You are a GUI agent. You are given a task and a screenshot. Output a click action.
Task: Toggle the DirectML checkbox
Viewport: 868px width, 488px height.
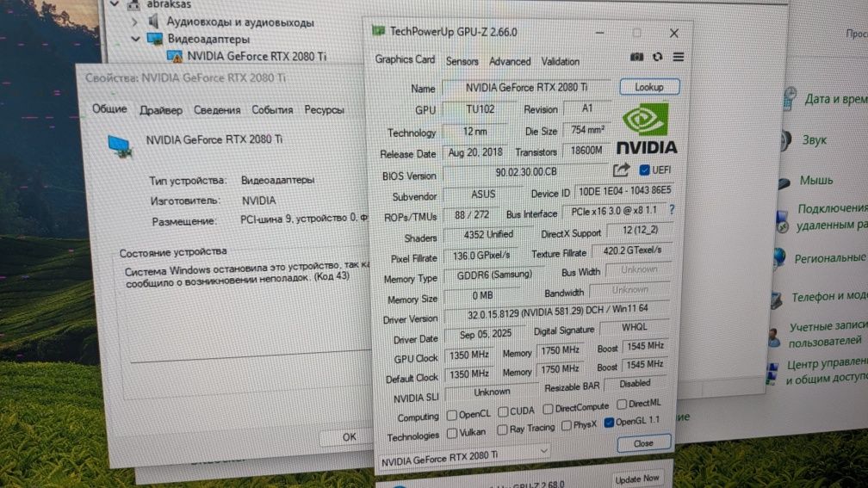click(x=622, y=405)
